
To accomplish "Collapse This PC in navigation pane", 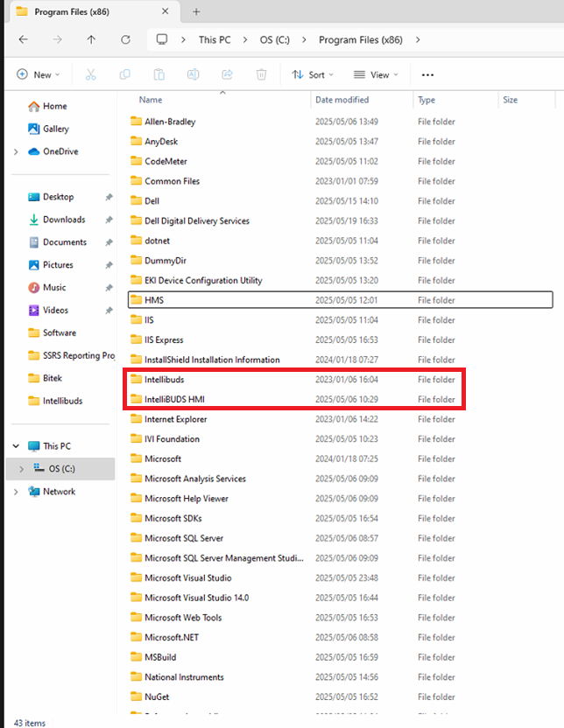I will pos(16,446).
